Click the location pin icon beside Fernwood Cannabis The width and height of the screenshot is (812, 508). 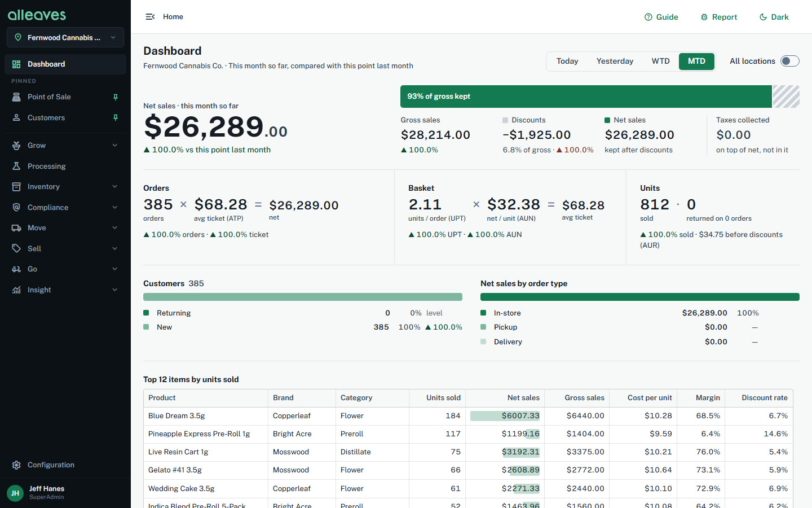click(18, 37)
